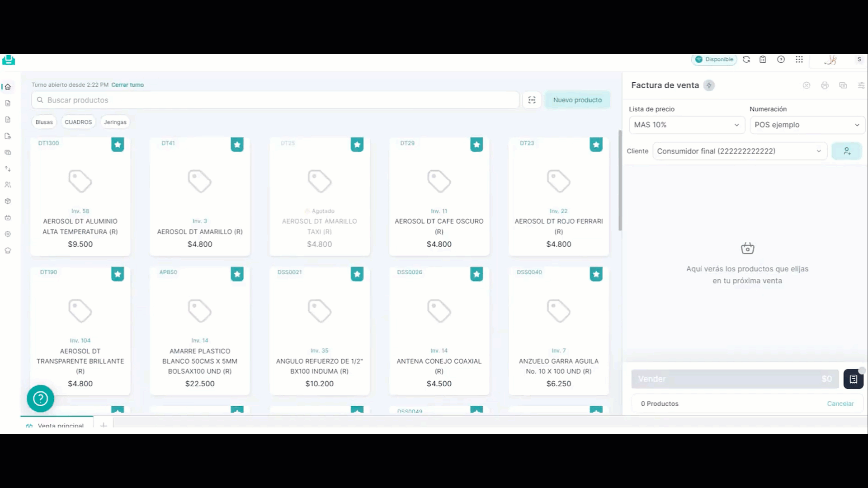The height and width of the screenshot is (488, 868).
Task: Toggle the Disponible status pill
Action: pos(714,59)
